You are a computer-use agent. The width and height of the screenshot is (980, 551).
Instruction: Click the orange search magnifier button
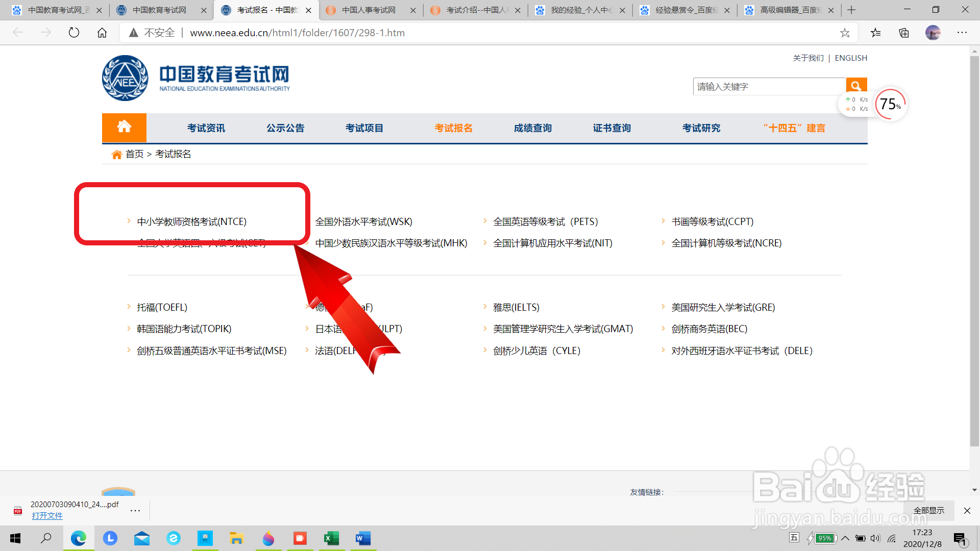click(x=856, y=86)
